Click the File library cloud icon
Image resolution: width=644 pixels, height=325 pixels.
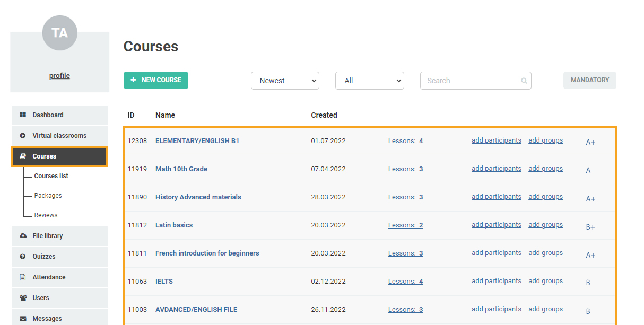coord(23,236)
